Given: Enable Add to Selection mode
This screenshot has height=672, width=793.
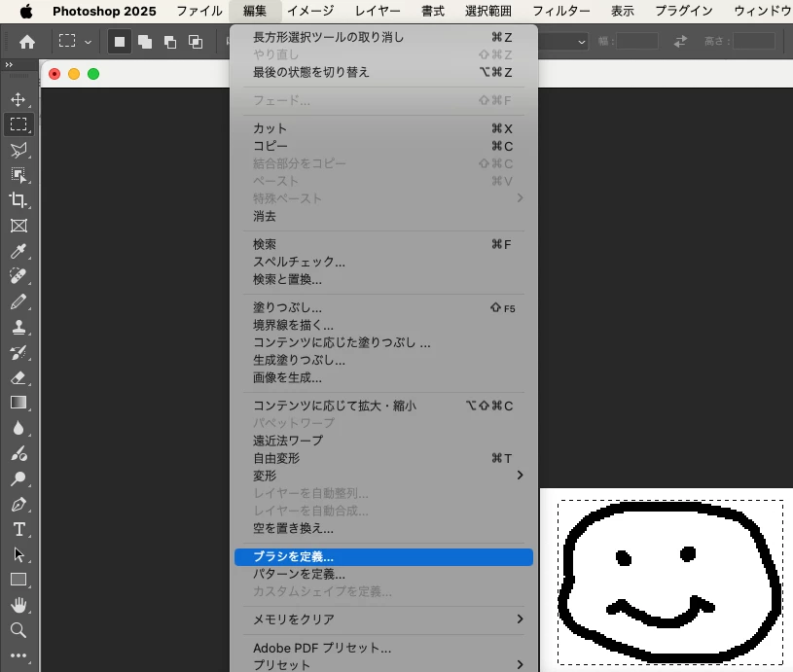Looking at the screenshot, I should pyautogui.click(x=145, y=42).
